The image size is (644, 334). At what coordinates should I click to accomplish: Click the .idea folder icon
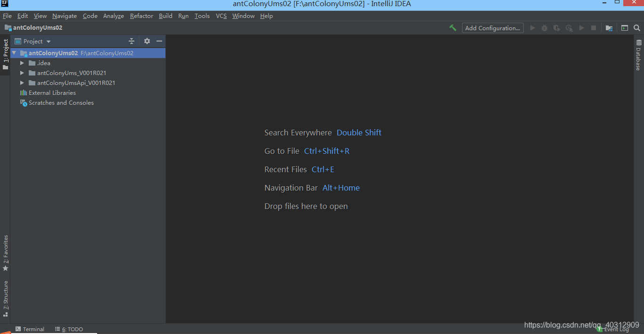[x=32, y=63]
